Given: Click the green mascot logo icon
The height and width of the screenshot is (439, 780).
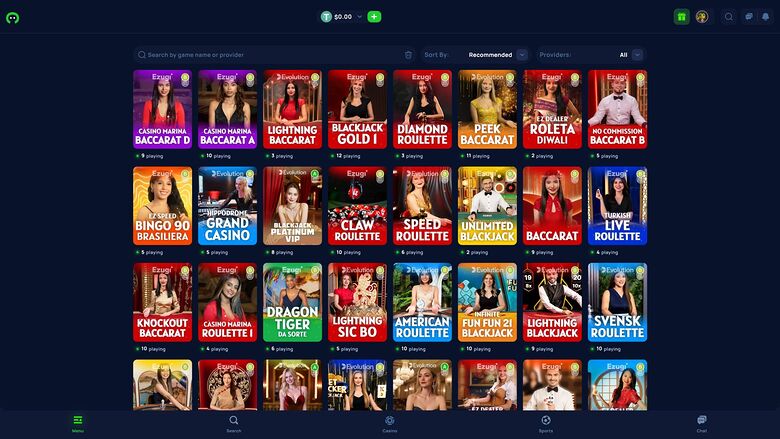Looking at the screenshot, I should click(x=12, y=18).
